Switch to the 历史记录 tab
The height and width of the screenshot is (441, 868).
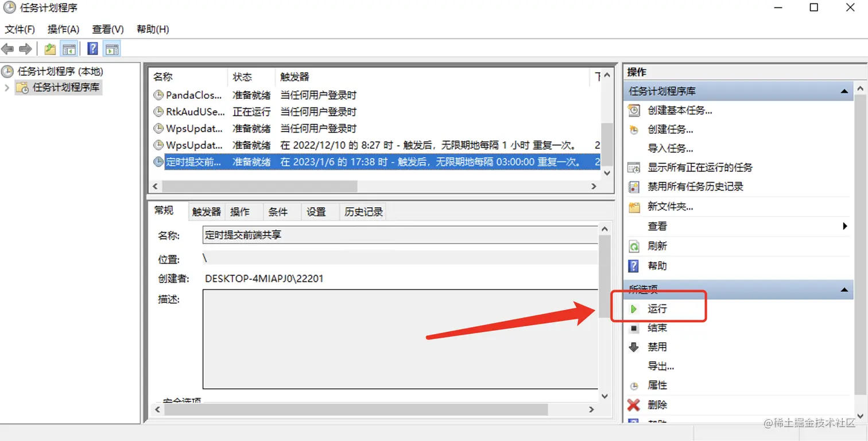click(363, 212)
